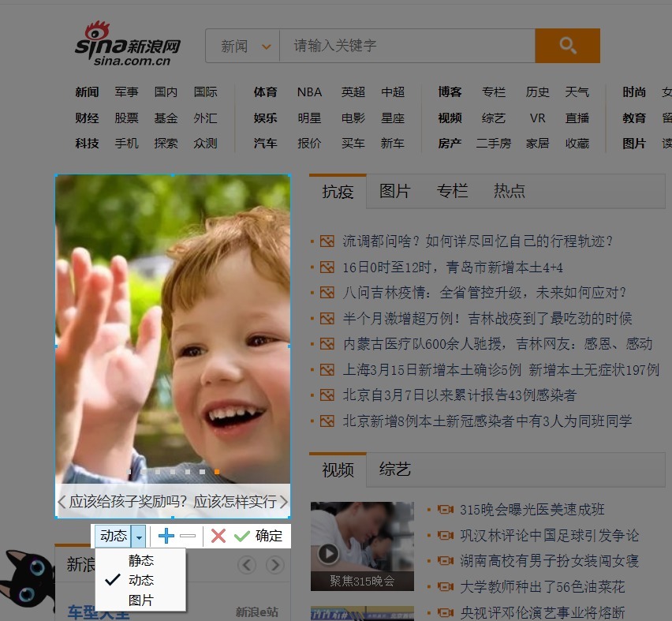Open the 新闻 search category dropdown
Viewport: 672px width, 621px height.
click(x=243, y=46)
